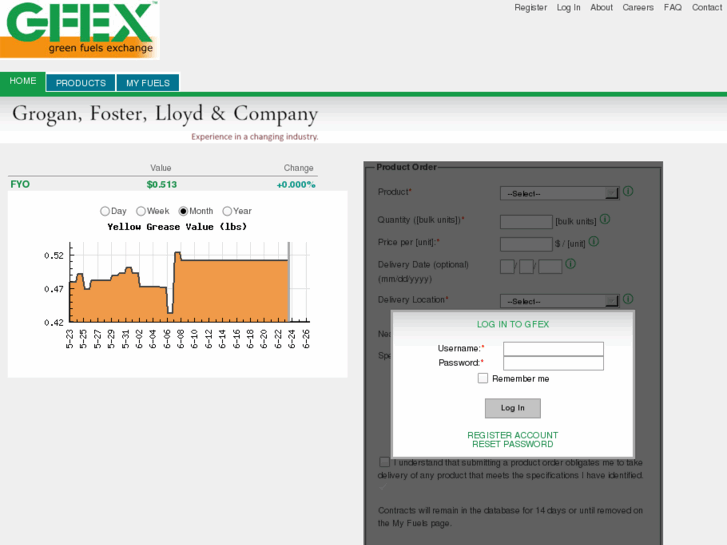Click the Price per unit input field

click(x=526, y=244)
